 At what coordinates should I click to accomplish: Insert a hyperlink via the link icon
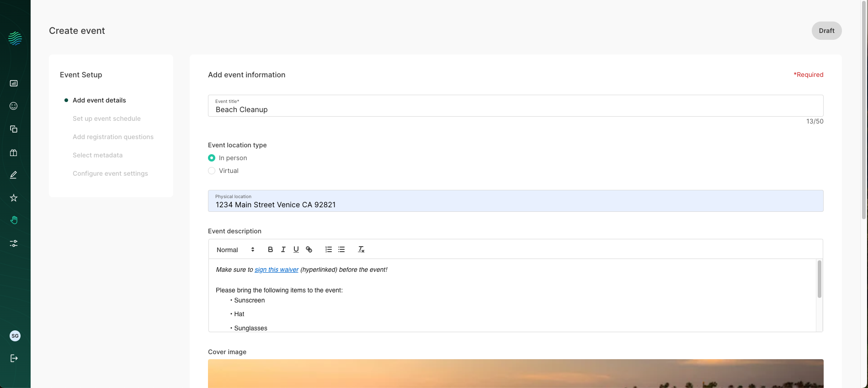click(309, 249)
